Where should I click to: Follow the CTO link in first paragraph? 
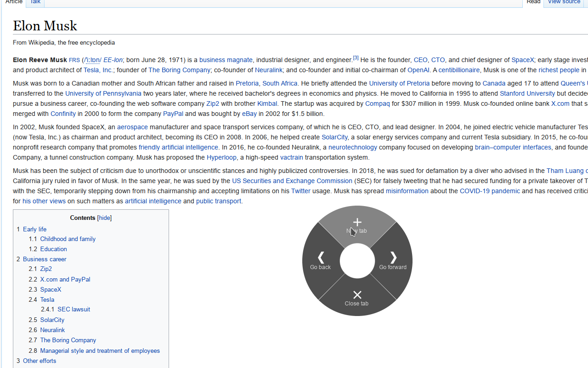[x=438, y=60]
